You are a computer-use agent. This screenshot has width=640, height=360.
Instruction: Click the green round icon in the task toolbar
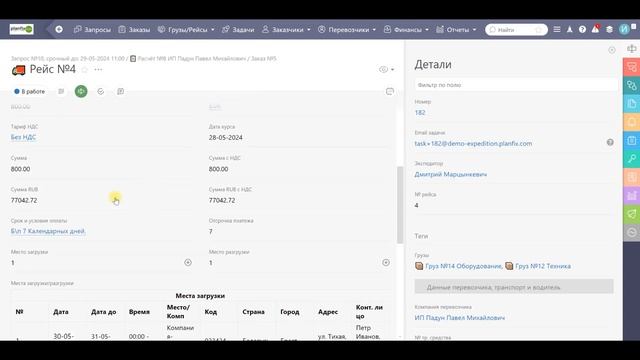click(81, 91)
